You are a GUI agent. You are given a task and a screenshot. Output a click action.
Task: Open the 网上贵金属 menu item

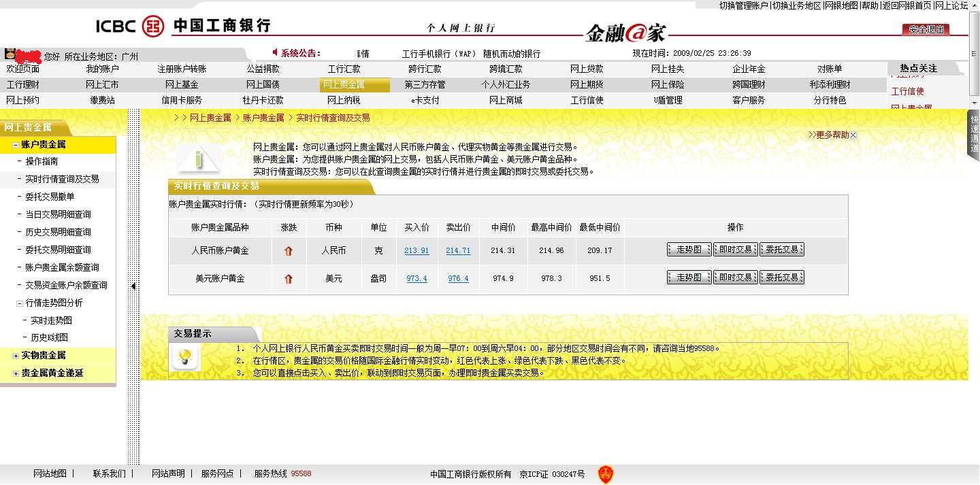point(355,85)
